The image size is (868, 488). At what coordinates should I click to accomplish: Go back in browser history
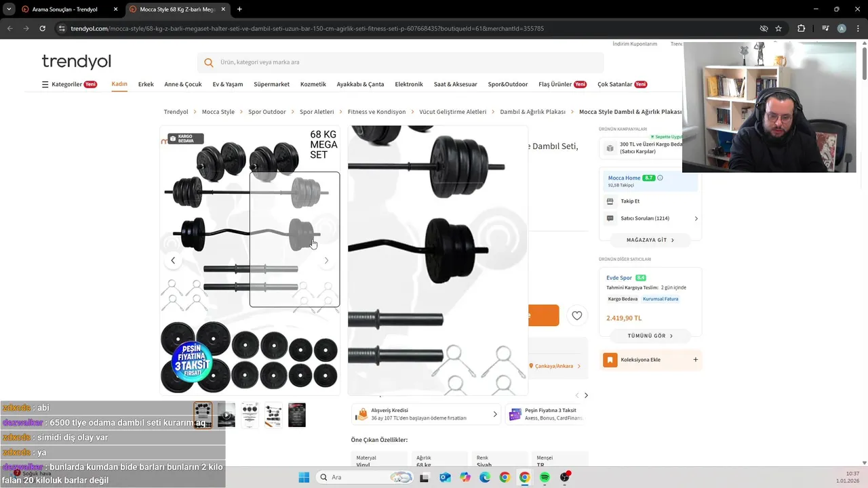click(9, 28)
